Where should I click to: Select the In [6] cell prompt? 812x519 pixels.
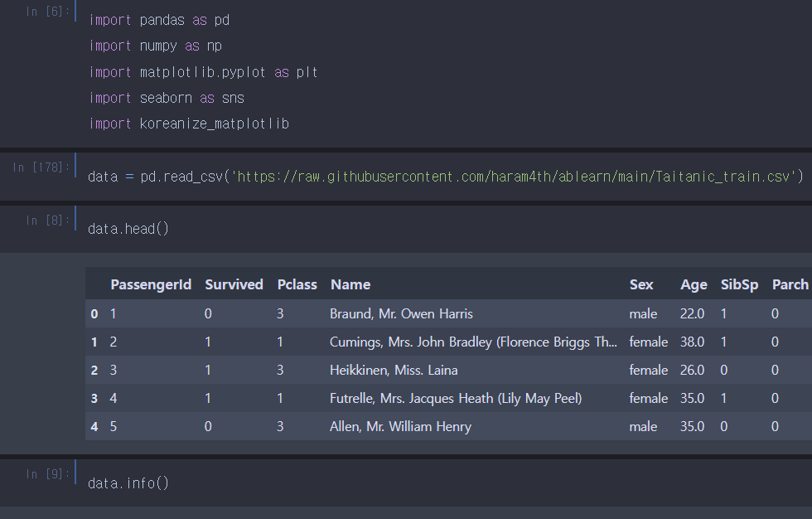click(48, 12)
